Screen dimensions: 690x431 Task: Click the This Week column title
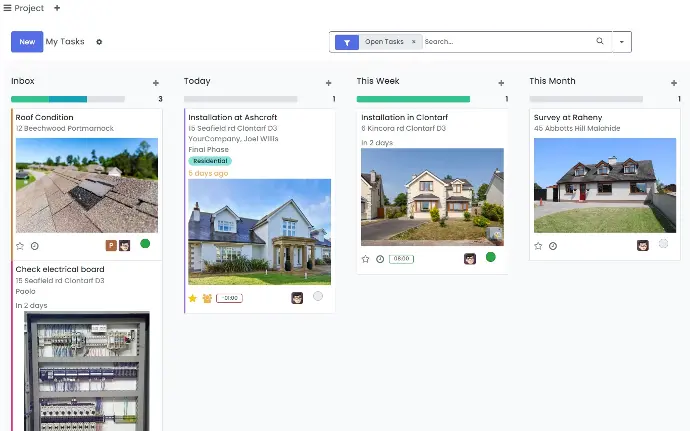[x=378, y=81]
